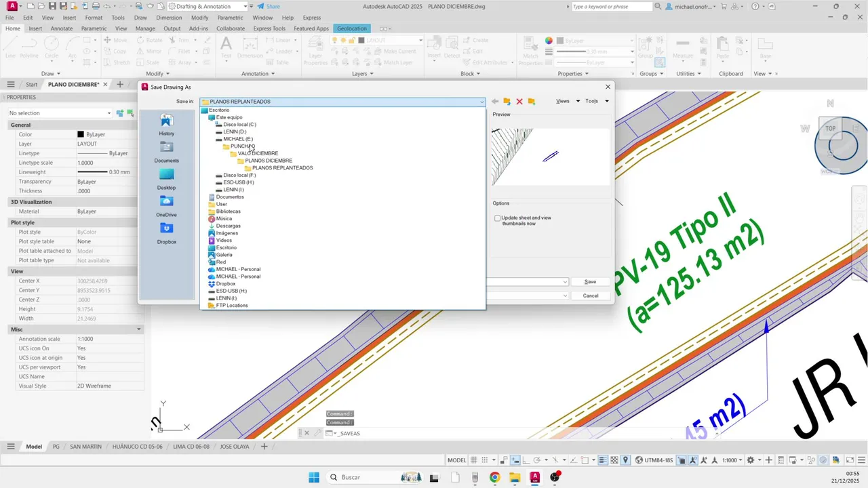The image size is (868, 488).
Task: Click the Back arrow in Save dialog
Action: [495, 102]
